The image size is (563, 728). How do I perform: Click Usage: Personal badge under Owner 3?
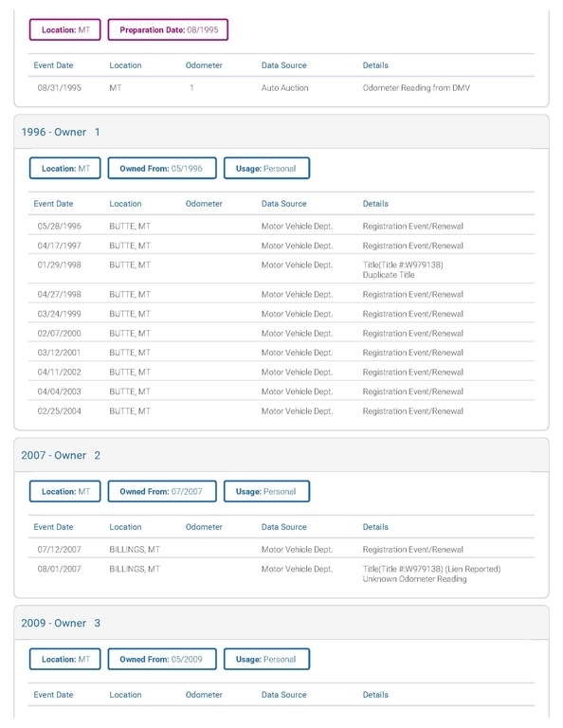pos(266,659)
